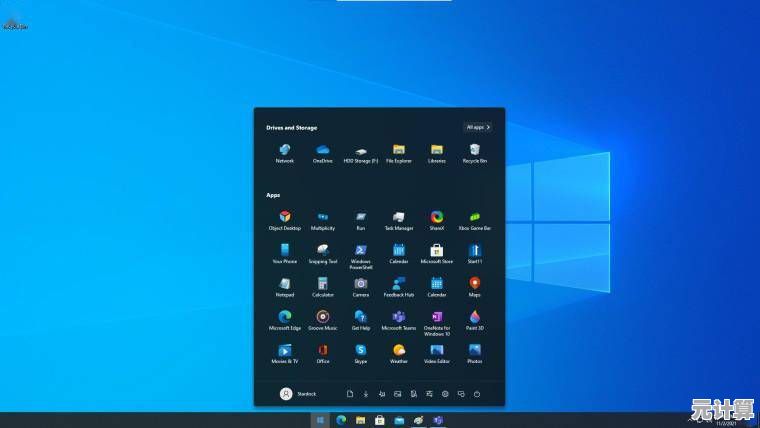Launch the Start11 app
The width and height of the screenshot is (760, 428).
(475, 254)
